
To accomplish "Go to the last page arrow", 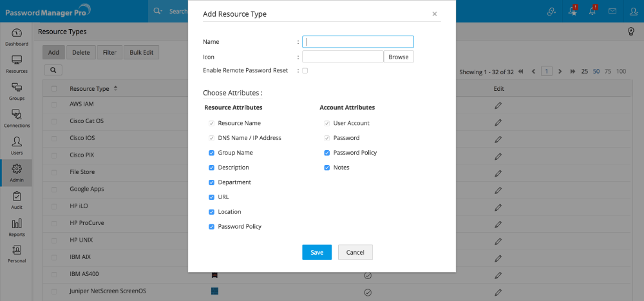I will click(573, 72).
